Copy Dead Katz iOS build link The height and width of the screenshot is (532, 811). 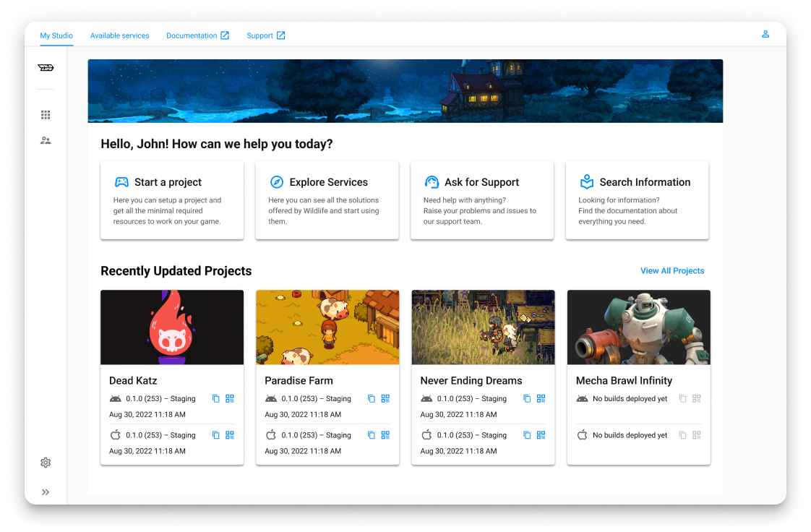pyautogui.click(x=215, y=435)
